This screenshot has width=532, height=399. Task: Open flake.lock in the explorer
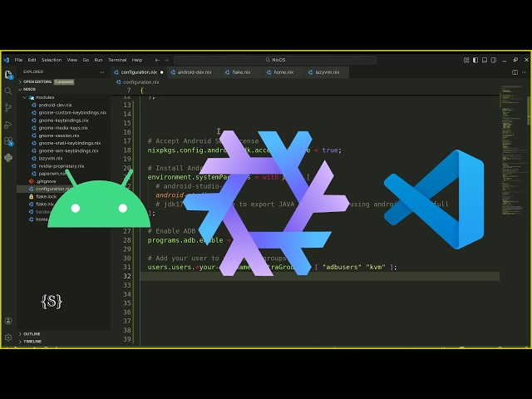[x=47, y=197]
